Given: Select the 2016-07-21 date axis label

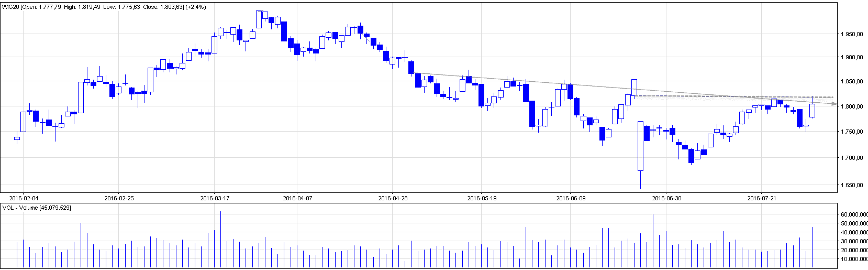Looking at the screenshot, I should coord(762,198).
